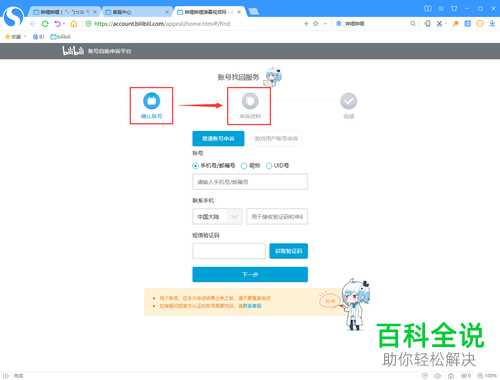The height and width of the screenshot is (380, 500).
Task: Open the browser menu three-lines icon
Action: (x=441, y=8)
